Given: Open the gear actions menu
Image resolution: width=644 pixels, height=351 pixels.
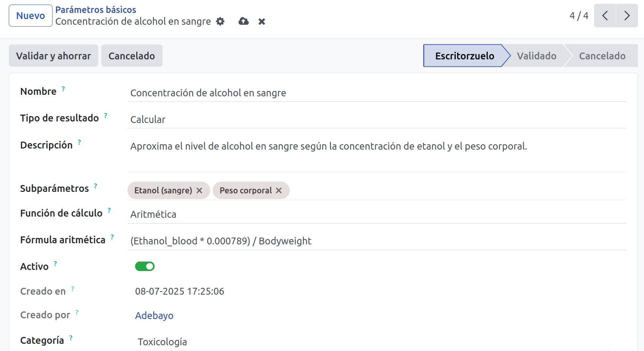Looking at the screenshot, I should click(220, 21).
